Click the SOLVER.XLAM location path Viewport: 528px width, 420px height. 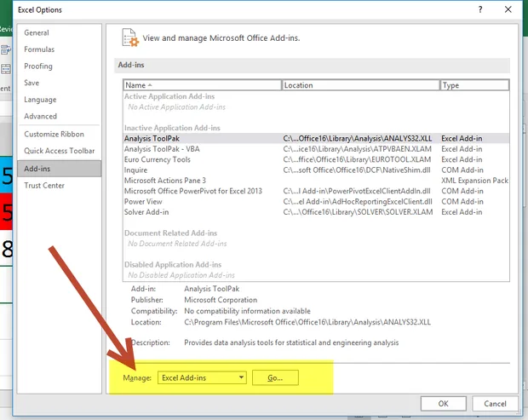[358, 212]
